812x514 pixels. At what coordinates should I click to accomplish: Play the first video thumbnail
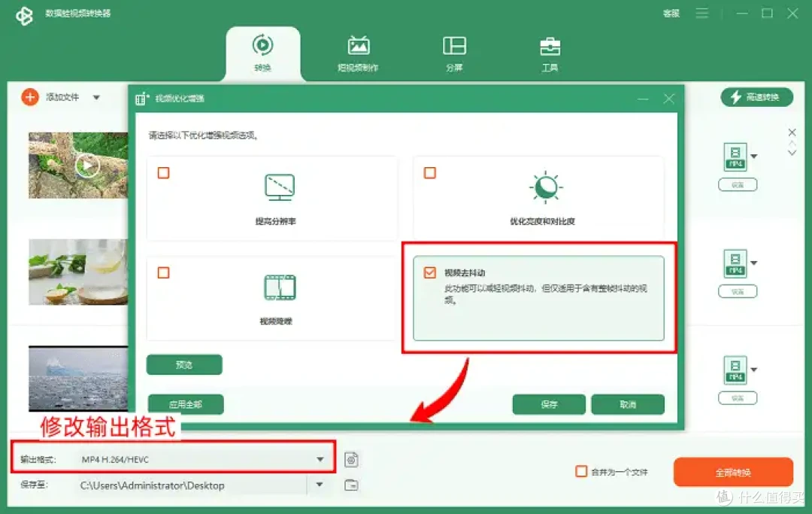tap(87, 166)
